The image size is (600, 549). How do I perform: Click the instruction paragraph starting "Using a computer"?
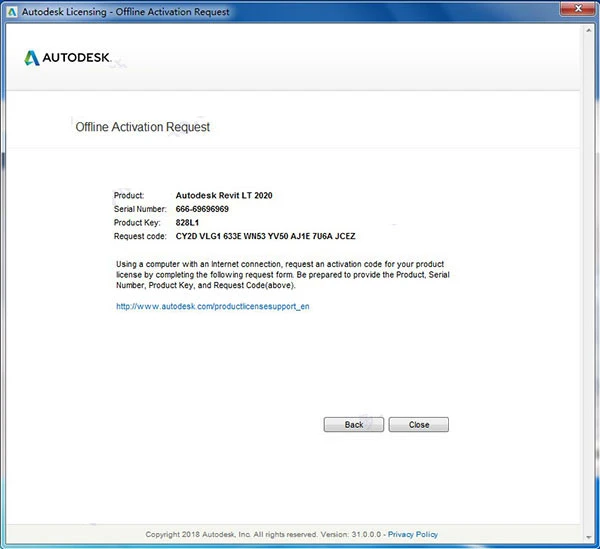(282, 275)
